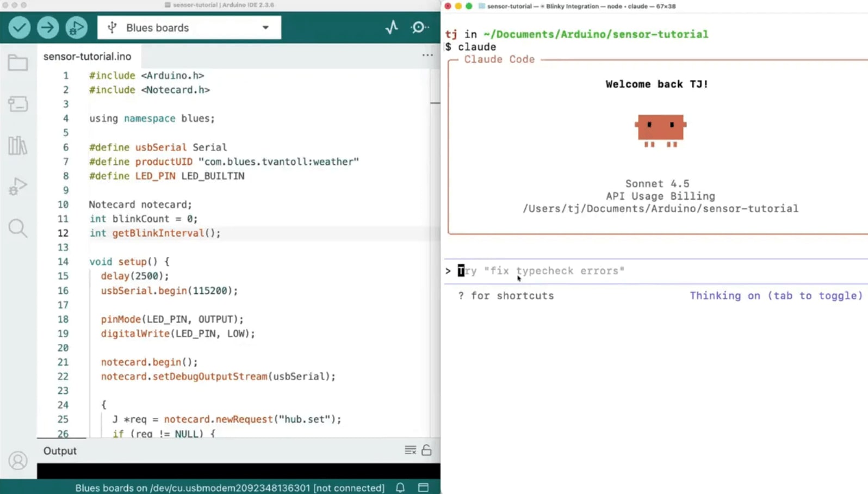
Task: Select the sensor-tutorial.ino tab
Action: coord(87,56)
